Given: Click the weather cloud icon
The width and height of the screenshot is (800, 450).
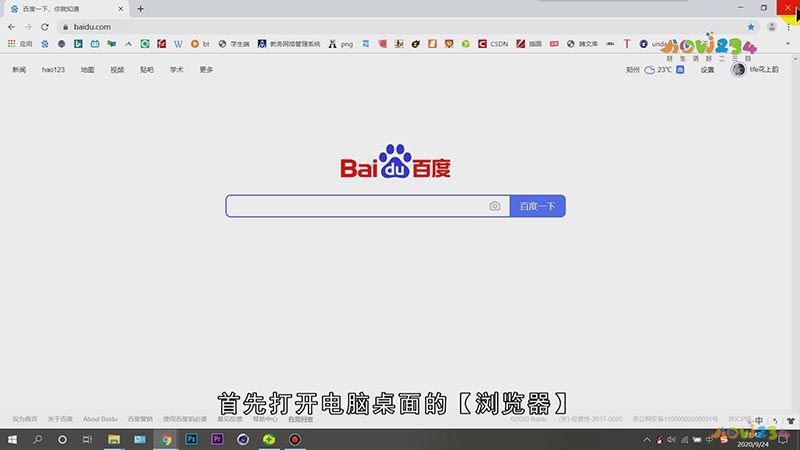Looking at the screenshot, I should tap(649, 70).
